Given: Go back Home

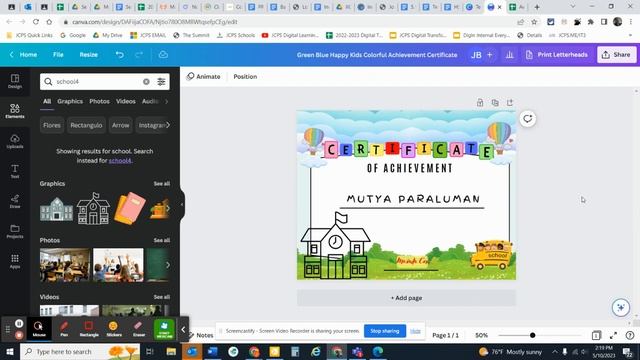Looking at the screenshot, I should (x=24, y=55).
